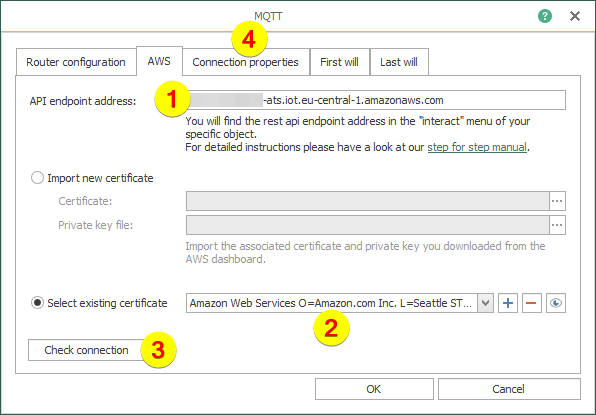The height and width of the screenshot is (415, 596).
Task: View certificate details with the eye icon
Action: 556,303
